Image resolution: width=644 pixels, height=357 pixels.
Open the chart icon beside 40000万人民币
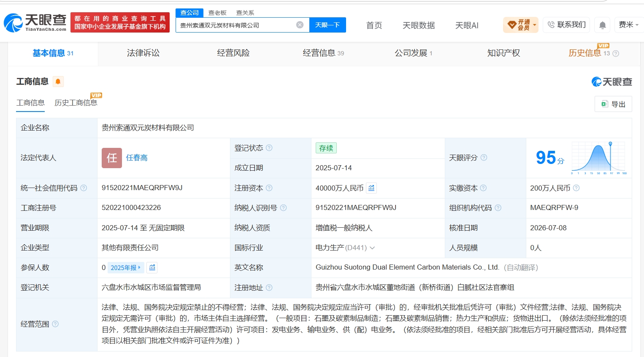(371, 188)
